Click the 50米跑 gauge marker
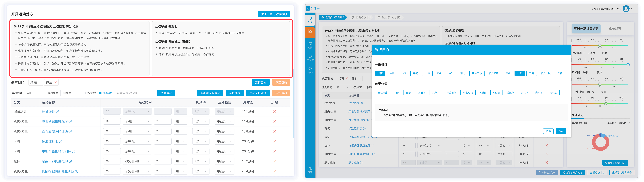 [x=600, y=84]
